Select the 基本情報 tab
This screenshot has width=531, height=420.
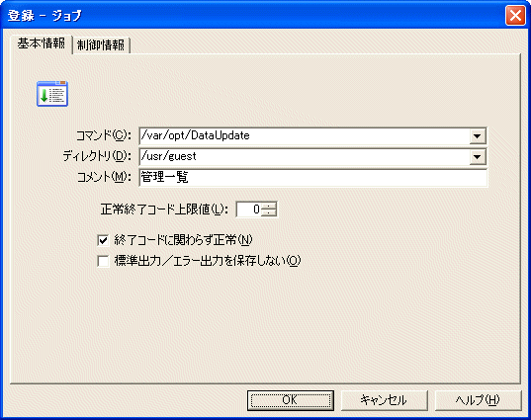click(x=42, y=44)
